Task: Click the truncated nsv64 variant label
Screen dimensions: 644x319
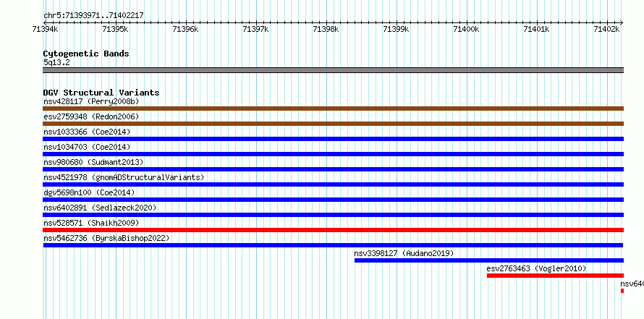Action: point(632,284)
